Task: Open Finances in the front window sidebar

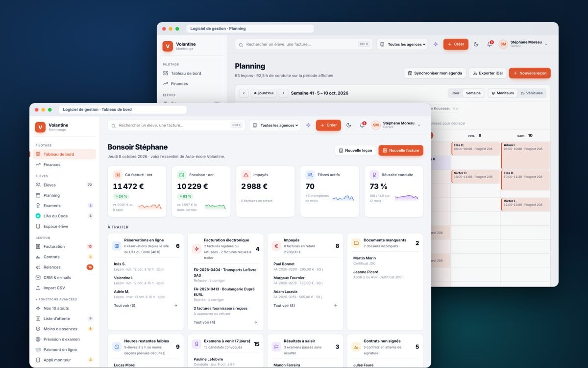Action: [65, 164]
